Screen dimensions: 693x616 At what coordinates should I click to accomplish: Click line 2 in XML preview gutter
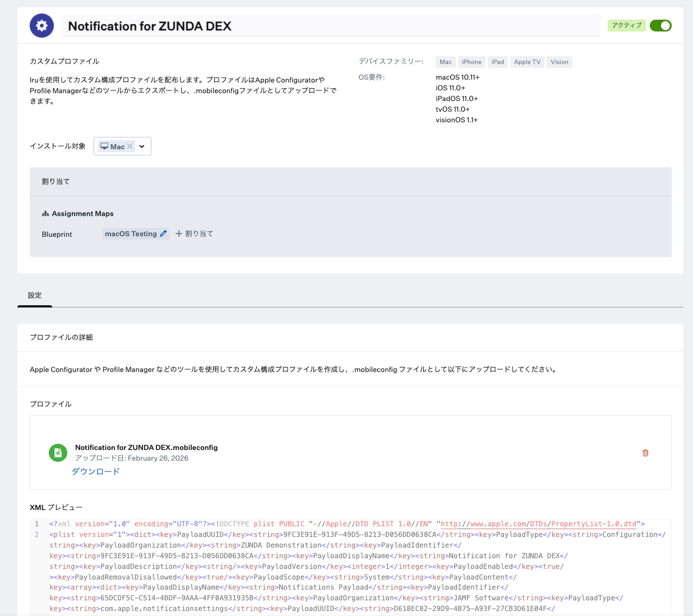point(37,535)
